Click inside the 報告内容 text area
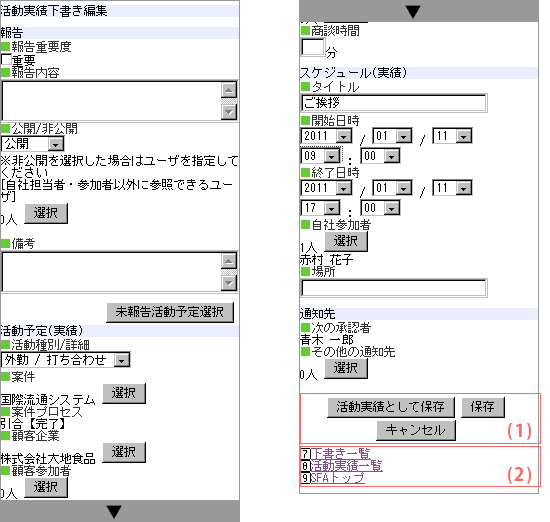This screenshot has width=550, height=522. 112,101
